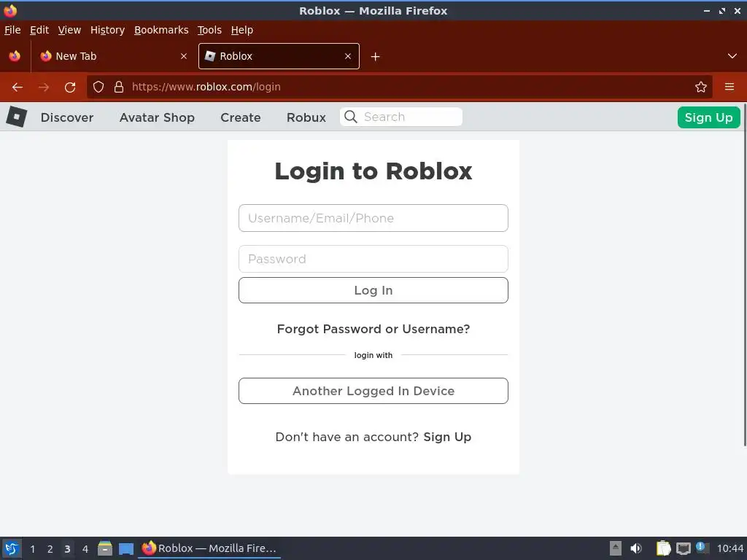
Task: Open the File menu
Action: 12,30
